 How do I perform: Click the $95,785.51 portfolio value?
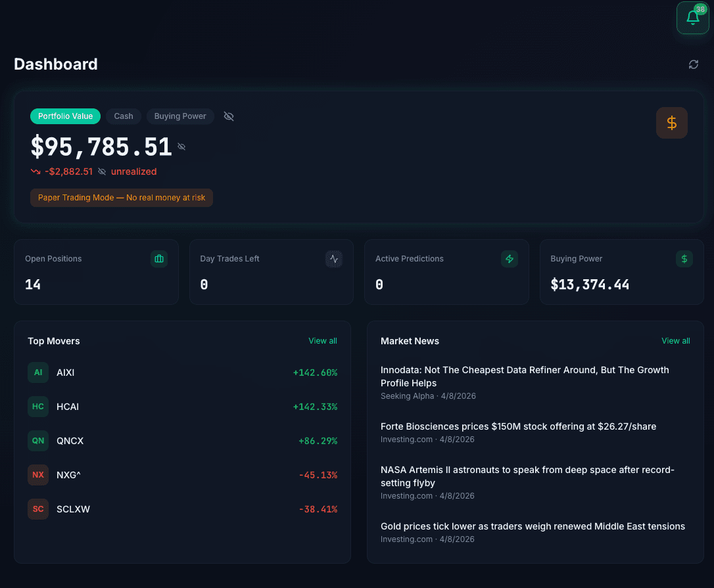click(x=101, y=147)
